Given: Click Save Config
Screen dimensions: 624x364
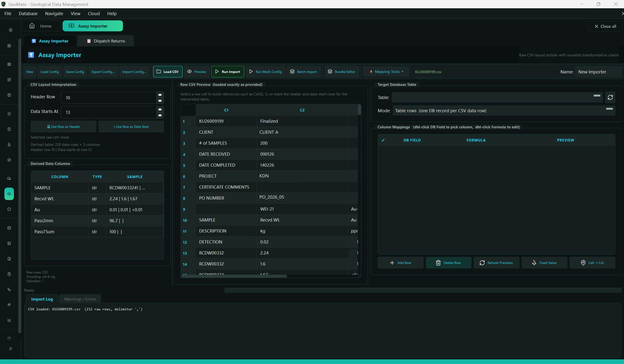Looking at the screenshot, I should click(75, 72).
